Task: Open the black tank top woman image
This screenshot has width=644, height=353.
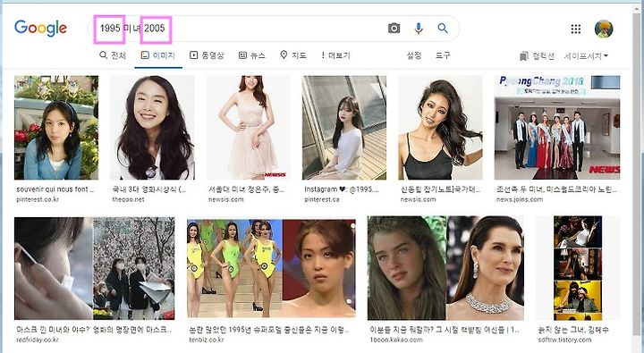Action: coord(440,128)
